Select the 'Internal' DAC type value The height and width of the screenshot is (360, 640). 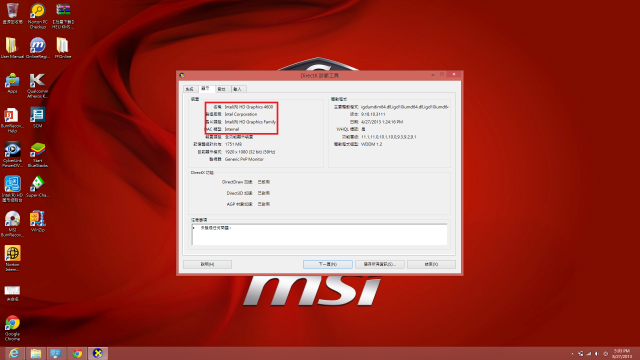pyautogui.click(x=232, y=129)
